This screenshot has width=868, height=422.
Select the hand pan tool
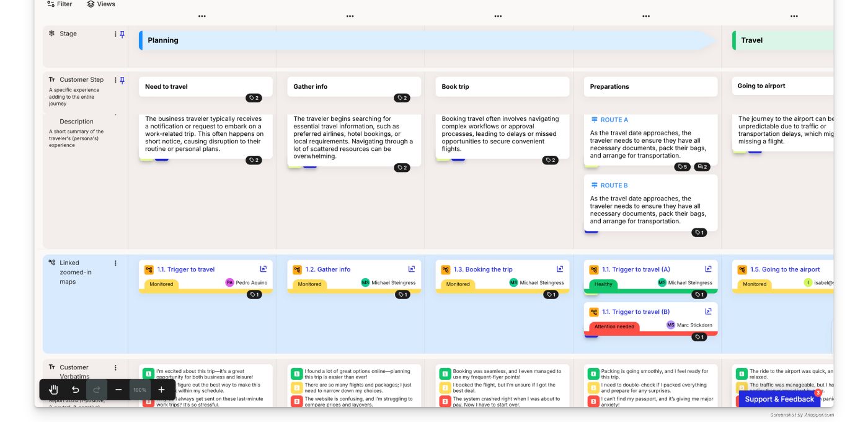[53, 390]
